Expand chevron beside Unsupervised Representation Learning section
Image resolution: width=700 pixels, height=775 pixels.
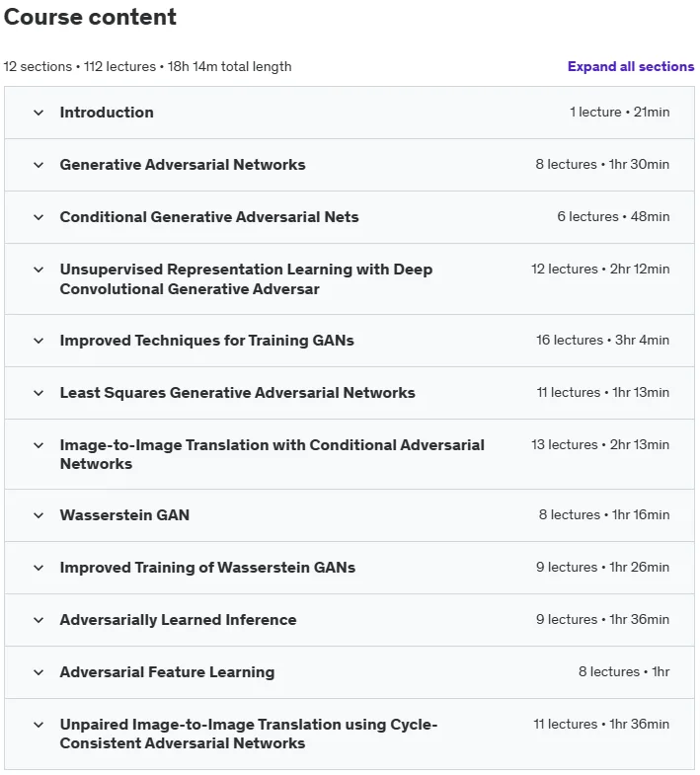coord(39,270)
